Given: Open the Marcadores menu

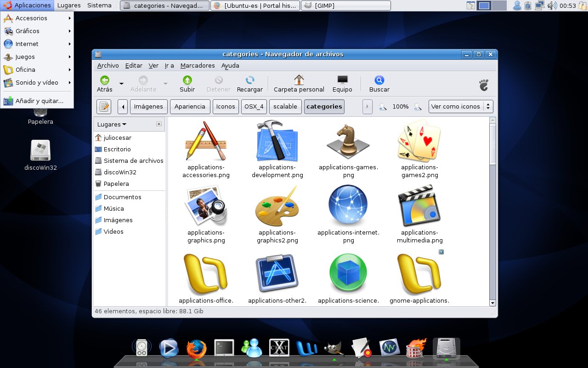Looking at the screenshot, I should (198, 66).
